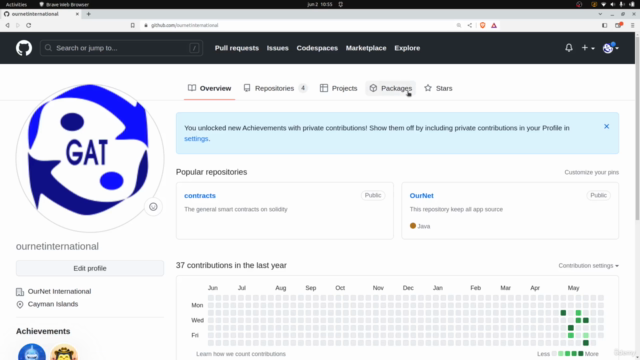
Task: Open Issues in the header
Action: [278, 48]
